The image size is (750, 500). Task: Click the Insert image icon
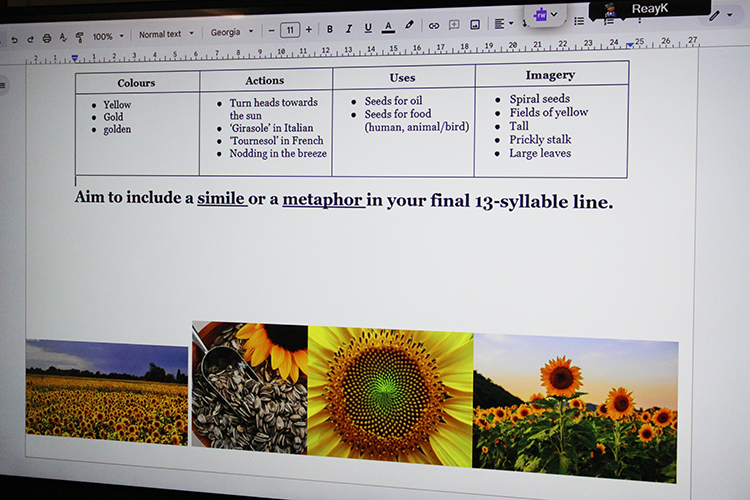pos(474,24)
